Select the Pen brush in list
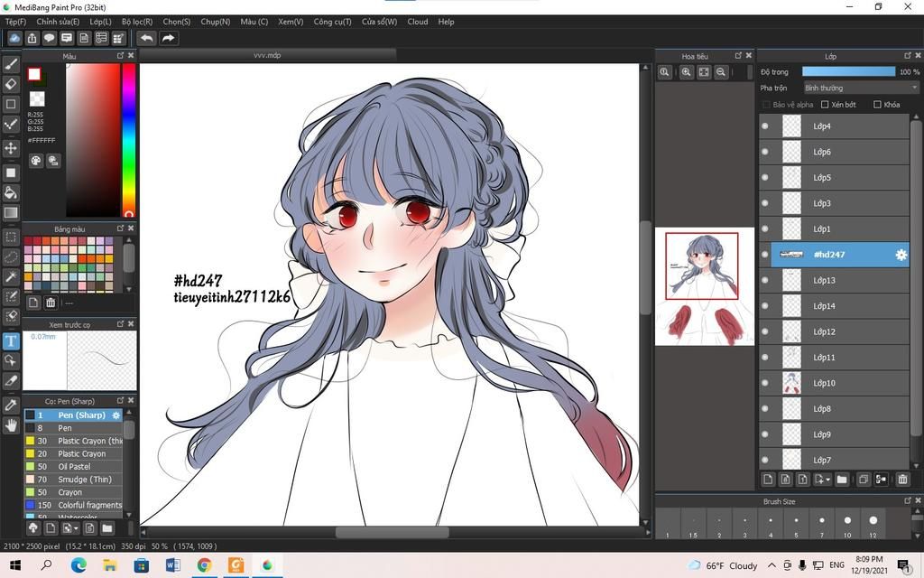 point(73,428)
